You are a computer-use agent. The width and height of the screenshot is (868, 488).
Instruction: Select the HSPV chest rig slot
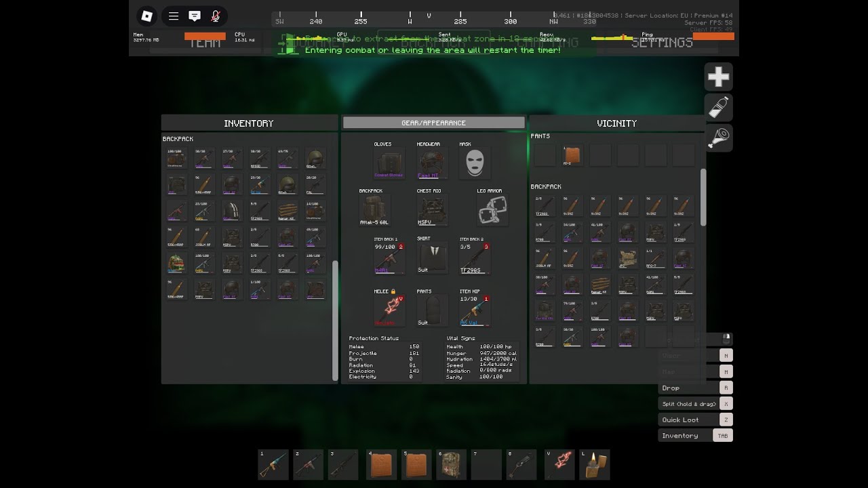point(432,210)
